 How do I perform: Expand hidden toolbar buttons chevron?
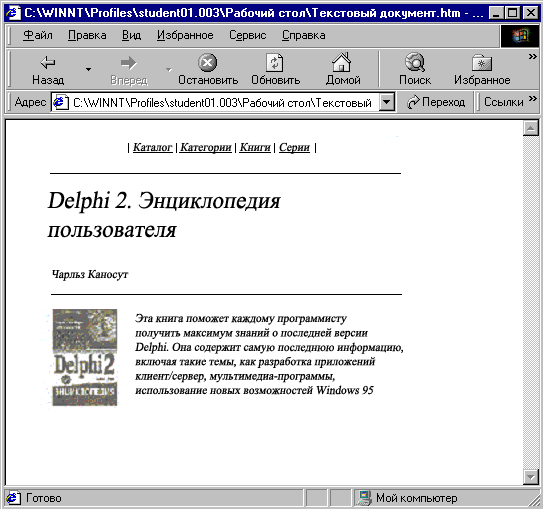(532, 56)
